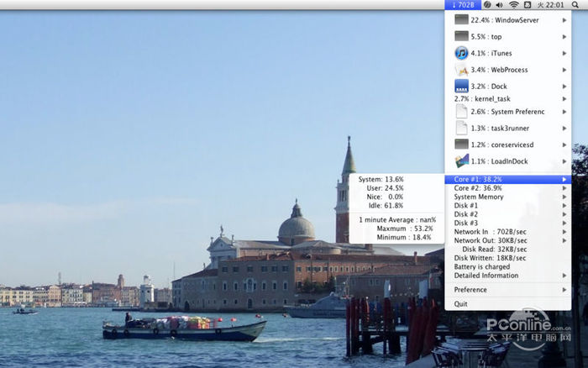Click the WindowServer process icon
The height and width of the screenshot is (368, 588).
460,19
